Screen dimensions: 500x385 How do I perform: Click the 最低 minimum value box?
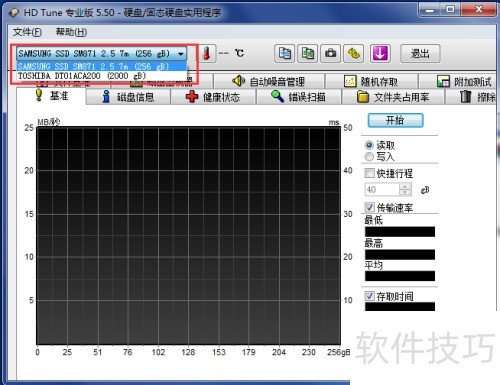pos(400,232)
